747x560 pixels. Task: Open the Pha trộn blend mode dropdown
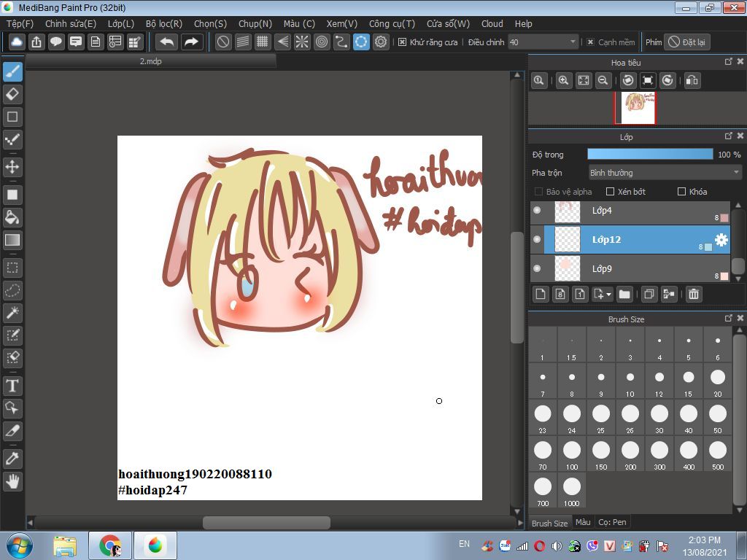pyautogui.click(x=665, y=173)
